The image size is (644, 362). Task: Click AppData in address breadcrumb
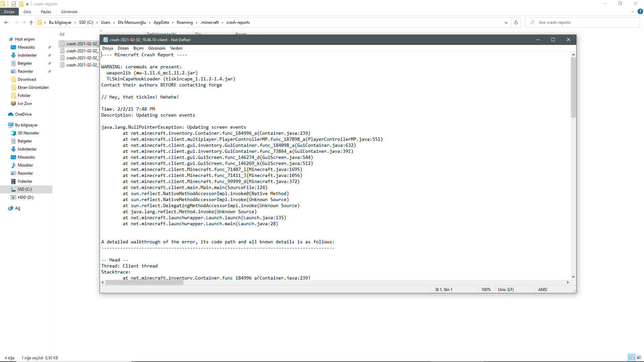161,22
